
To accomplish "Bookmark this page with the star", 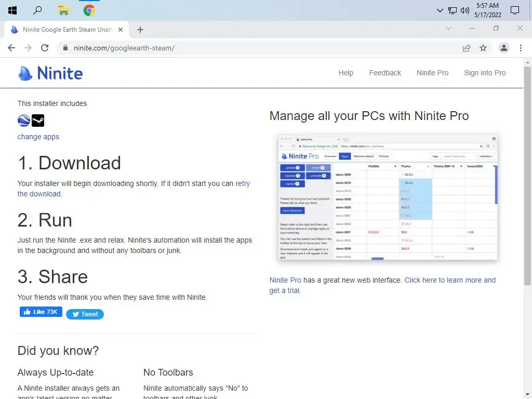I will coord(483,48).
